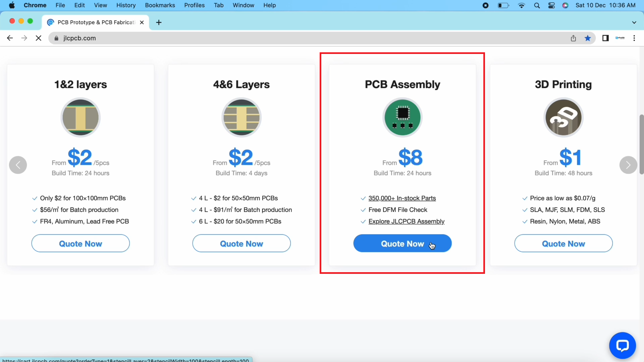Click '6 L - $20 for 50×50mm PCBs'
The height and width of the screenshot is (362, 644).
(240, 221)
